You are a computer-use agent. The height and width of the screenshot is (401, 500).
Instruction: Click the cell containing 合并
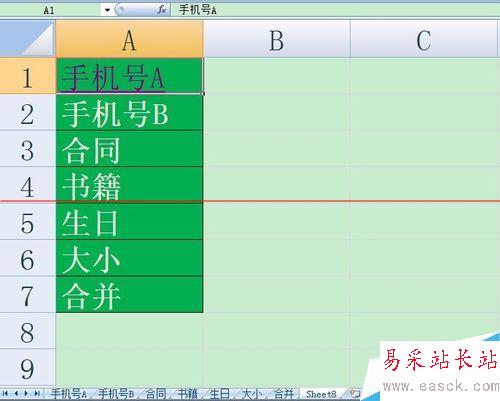(x=129, y=294)
